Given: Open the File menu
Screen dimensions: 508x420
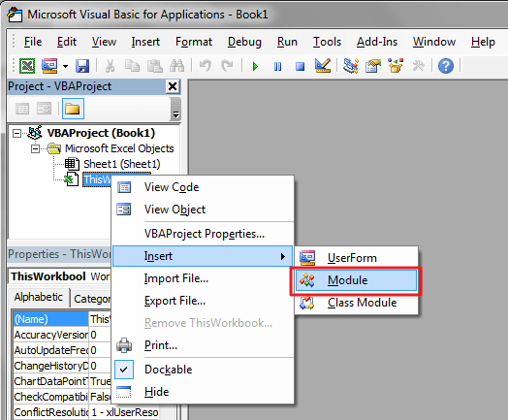Looking at the screenshot, I should [33, 42].
